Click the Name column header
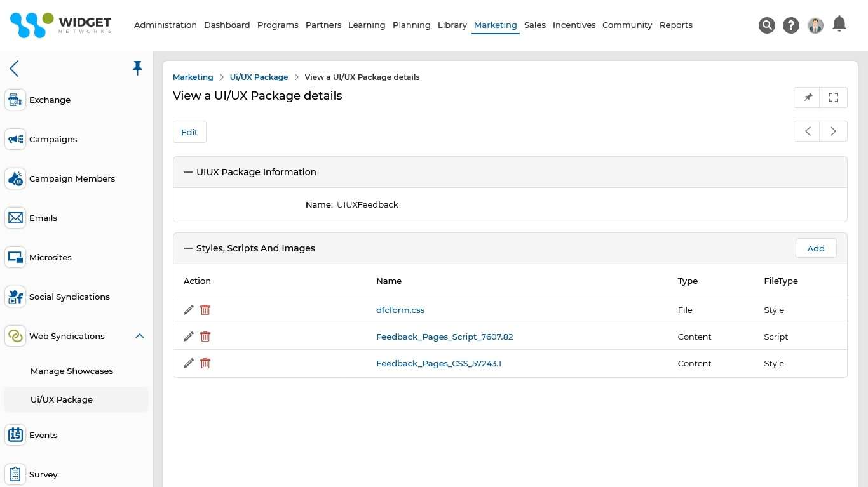Image resolution: width=868 pixels, height=487 pixels. (389, 281)
